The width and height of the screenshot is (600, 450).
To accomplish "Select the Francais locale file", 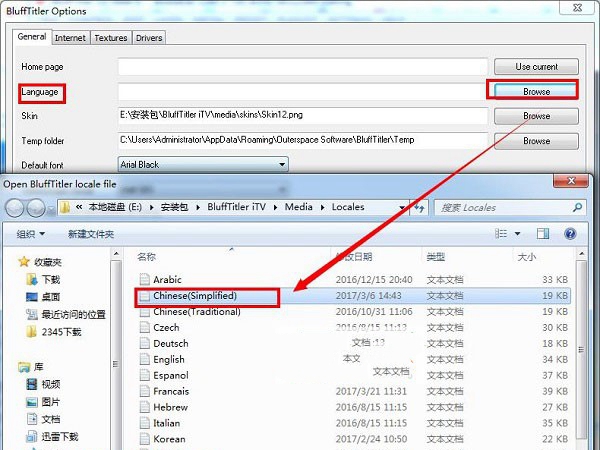I will click(353, 391).
